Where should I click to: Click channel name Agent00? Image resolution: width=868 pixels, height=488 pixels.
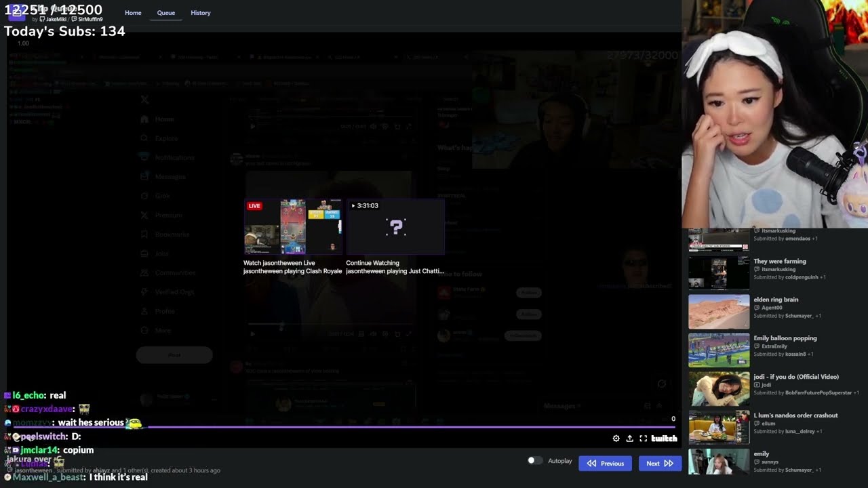772,308
